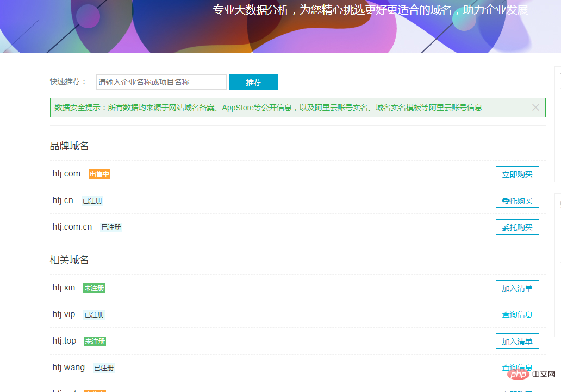Click 加入清单 for htj.xin
This screenshot has width=561, height=392.
coord(517,288)
